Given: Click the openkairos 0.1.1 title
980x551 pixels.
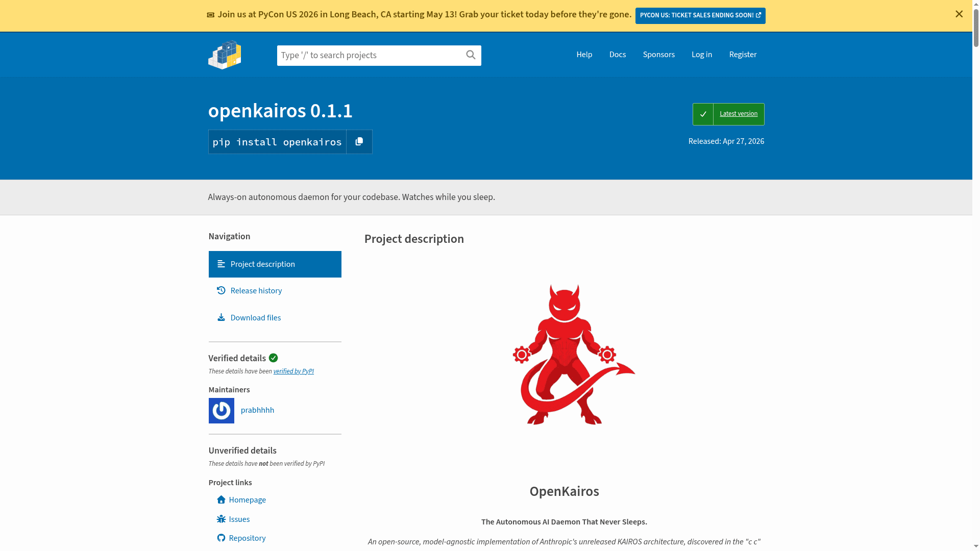Looking at the screenshot, I should 280,111.
